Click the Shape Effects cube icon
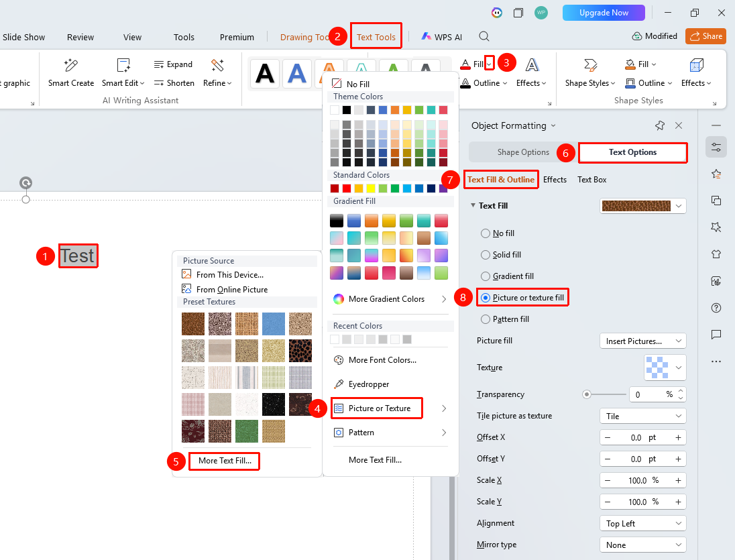This screenshot has height=560, width=735. coord(696,65)
